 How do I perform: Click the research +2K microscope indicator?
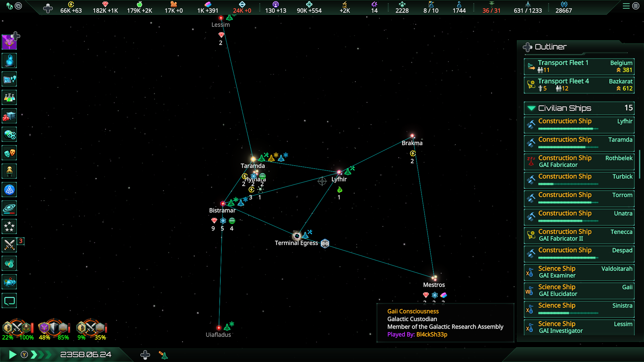click(345, 8)
